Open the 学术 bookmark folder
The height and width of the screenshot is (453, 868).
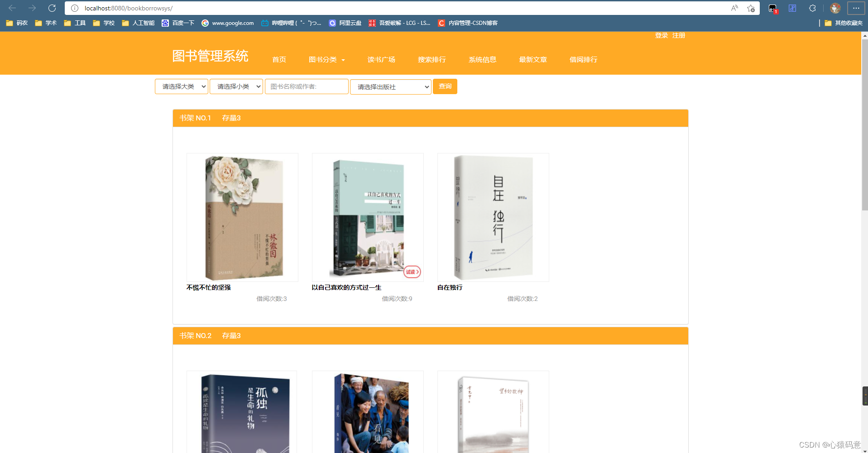(x=46, y=23)
